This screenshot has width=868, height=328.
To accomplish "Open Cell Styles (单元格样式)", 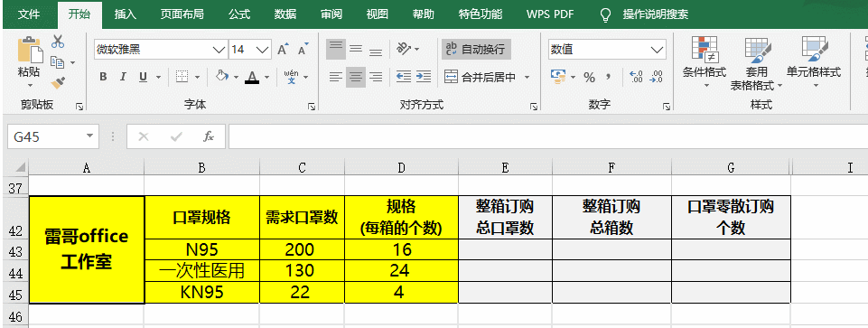I will (813, 62).
